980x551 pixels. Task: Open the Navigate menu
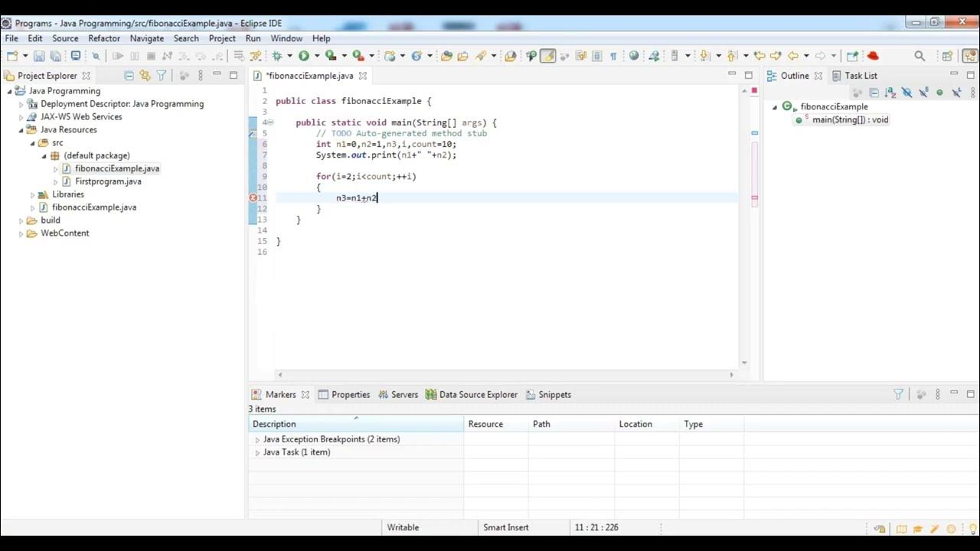tap(147, 38)
